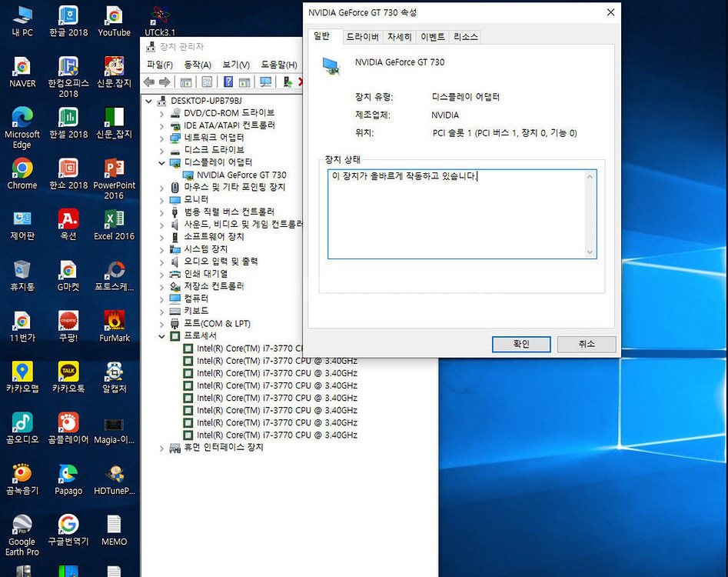Open the 휴지통 recycle bin icon
This screenshot has width=728, height=577.
[22, 276]
